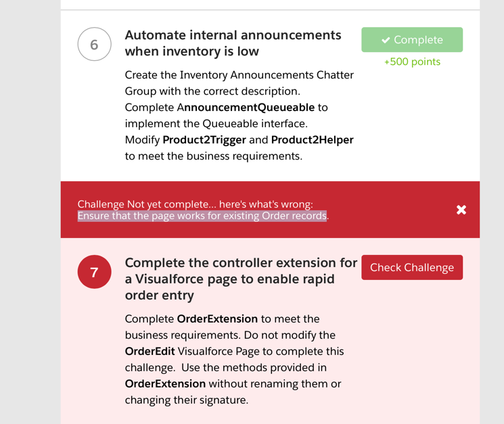Click the +500 points label
504x424 pixels.
click(x=412, y=62)
